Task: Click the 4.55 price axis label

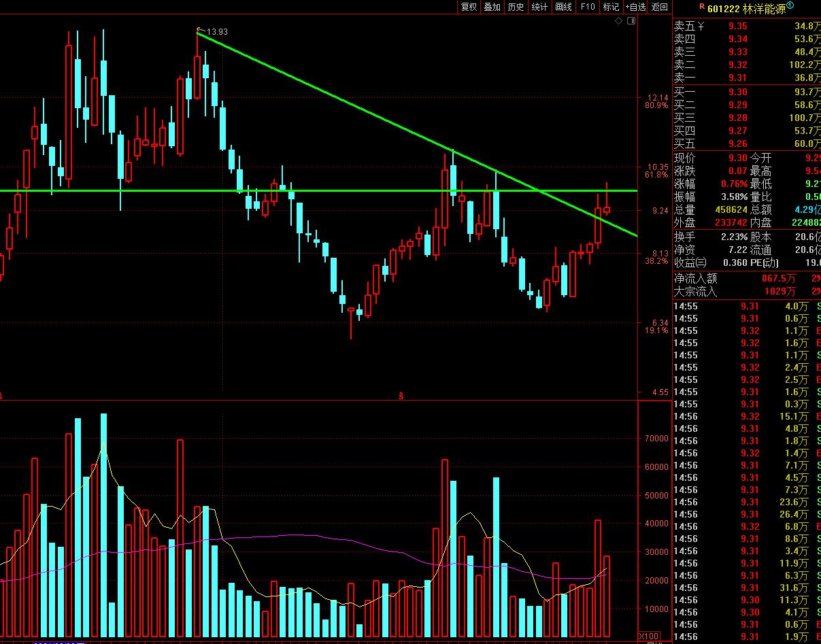Action: pos(660,392)
